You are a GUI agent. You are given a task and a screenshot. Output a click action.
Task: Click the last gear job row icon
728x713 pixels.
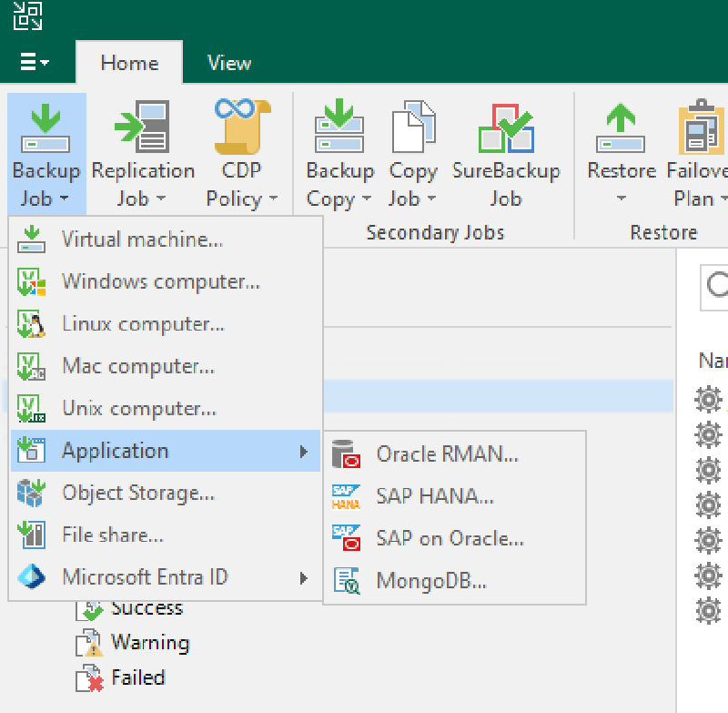point(709,610)
